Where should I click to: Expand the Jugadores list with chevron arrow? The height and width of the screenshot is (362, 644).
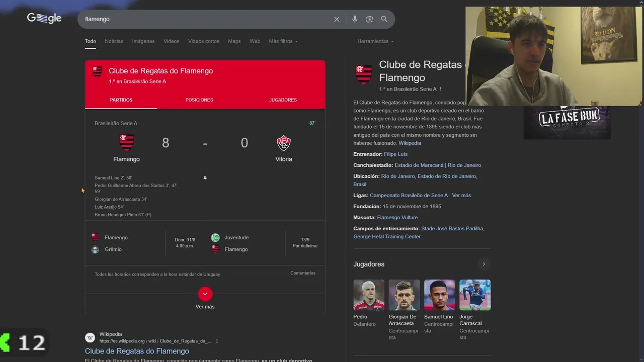(484, 264)
